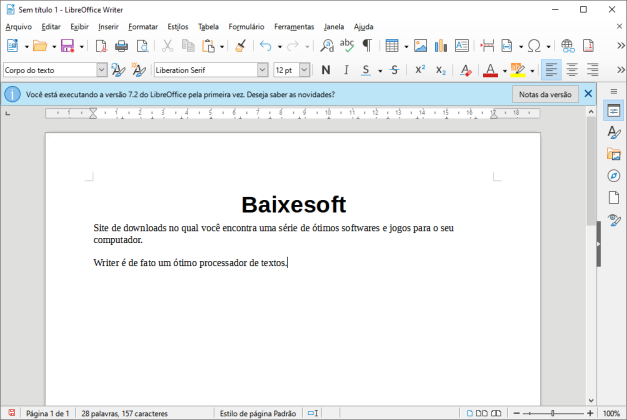Toggle formatting marks pilcrow
627x420 pixels.
click(x=367, y=46)
